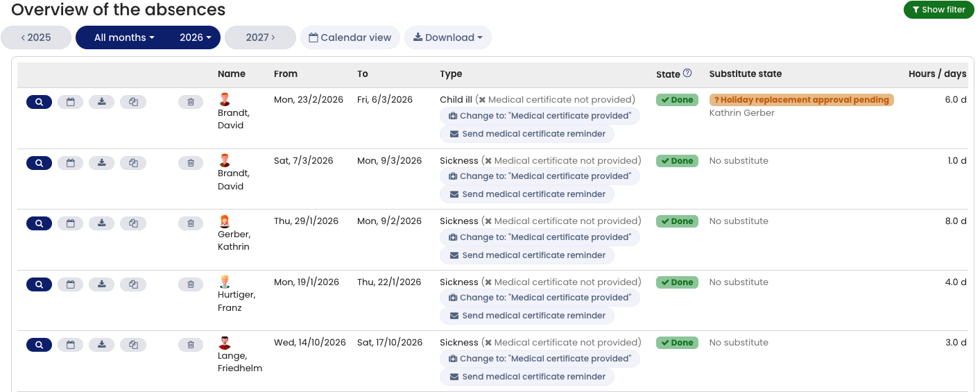Download Friedhelm Lange's absence entry
Viewport: 980px width, 392px height.
[102, 345]
